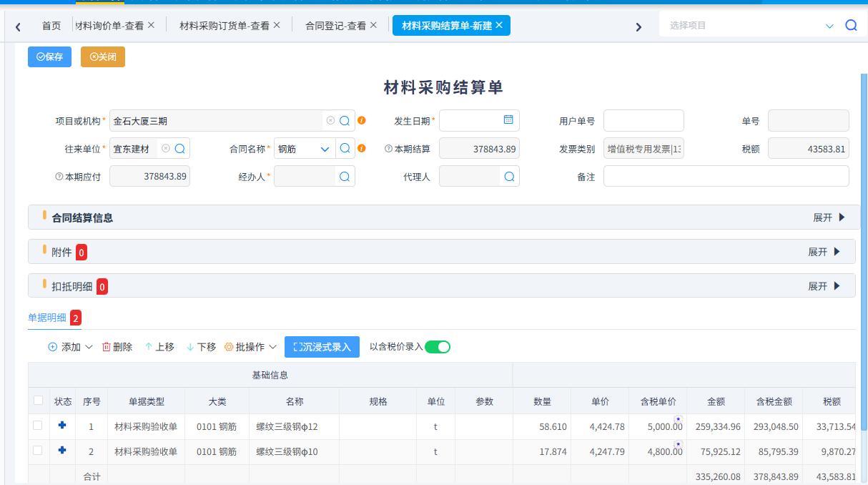
Task: Switch to the 首页 tab
Action: (x=51, y=24)
